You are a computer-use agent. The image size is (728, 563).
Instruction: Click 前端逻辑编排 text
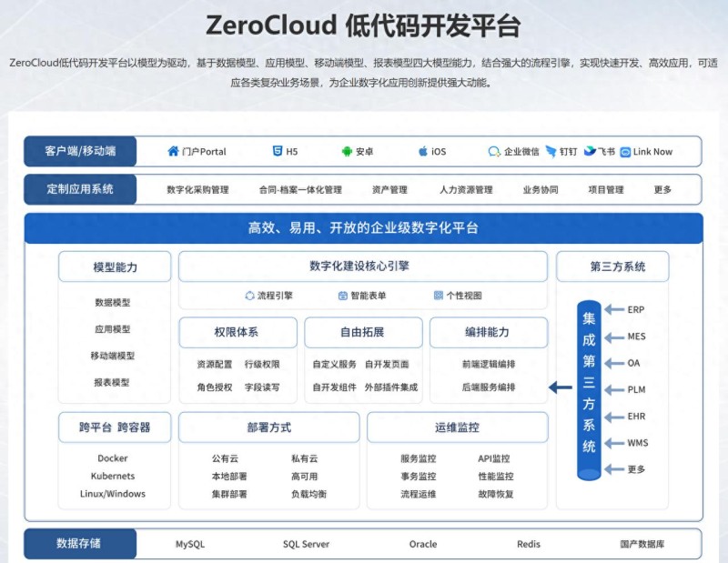click(489, 365)
